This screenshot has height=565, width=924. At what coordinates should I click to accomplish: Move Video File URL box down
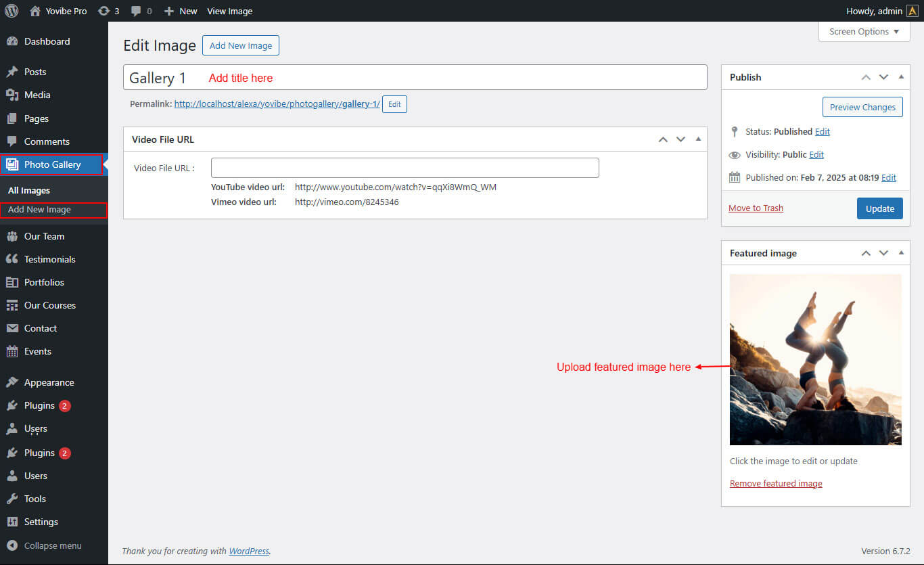(x=680, y=139)
